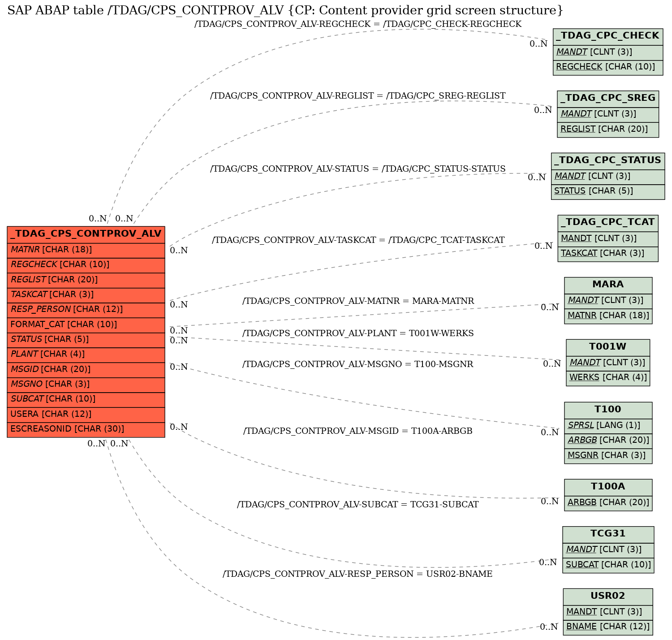Select the MSGID [CHAR (20)] field

[x=86, y=370]
